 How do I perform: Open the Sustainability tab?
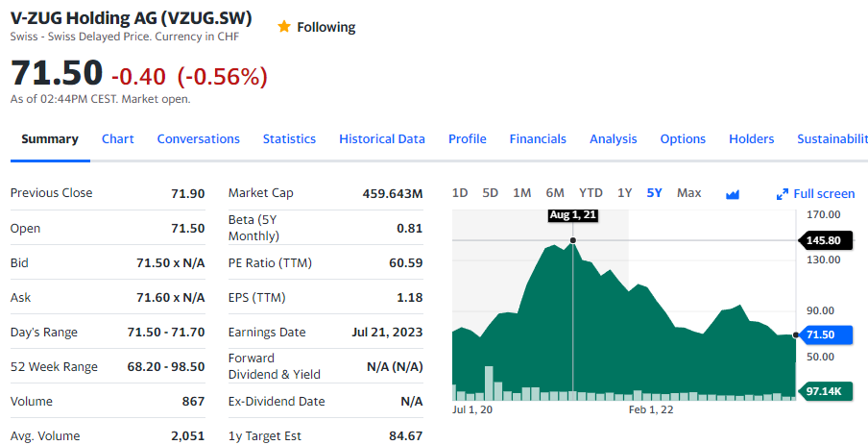coord(832,139)
